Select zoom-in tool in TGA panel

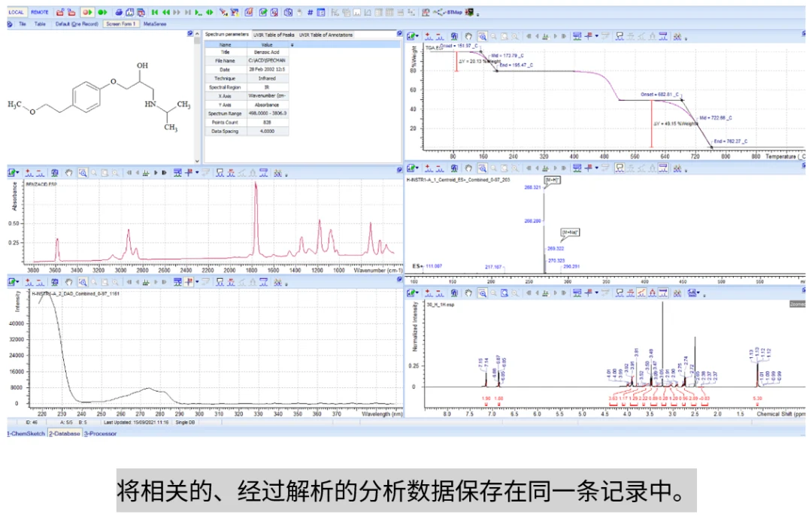(482, 36)
